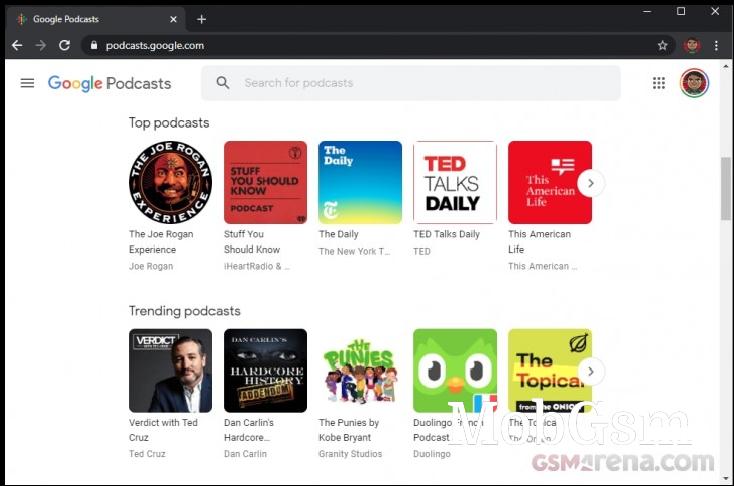Click the 'Top podcasts' heading
This screenshot has width=734, height=486.
click(x=169, y=123)
